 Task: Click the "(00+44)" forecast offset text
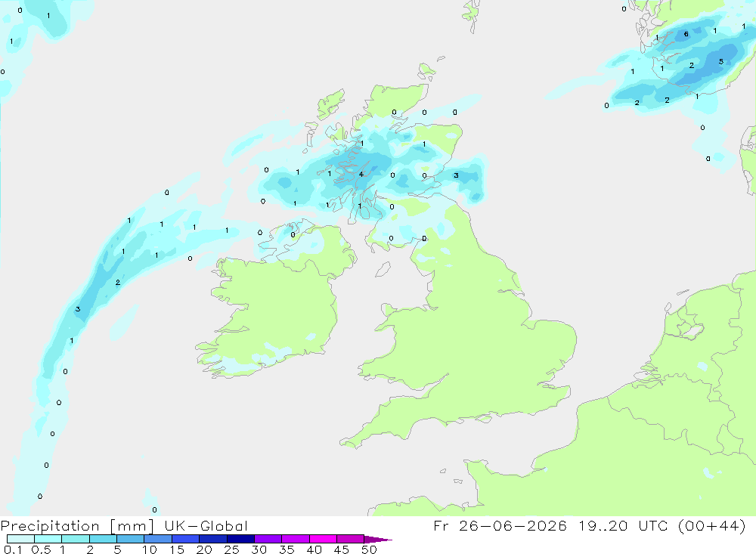pyautogui.click(x=712, y=525)
